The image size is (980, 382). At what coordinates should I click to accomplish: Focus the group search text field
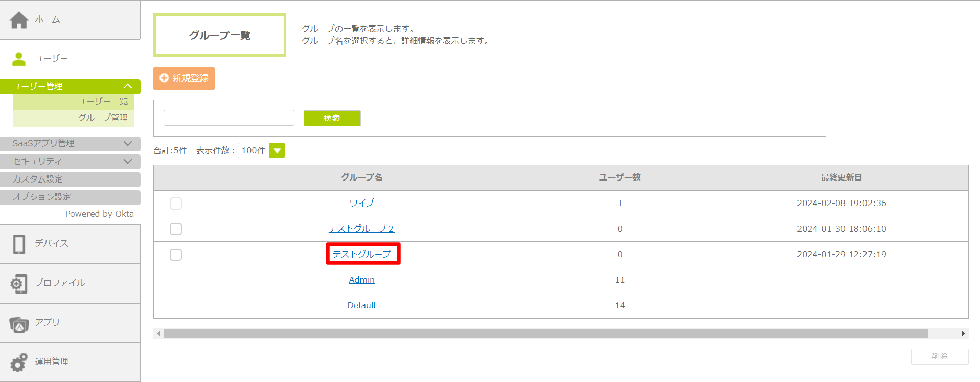coord(229,118)
